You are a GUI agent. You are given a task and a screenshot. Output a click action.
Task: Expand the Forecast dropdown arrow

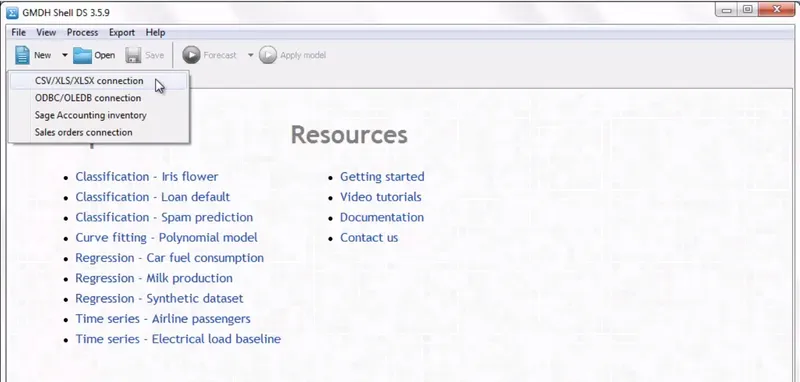click(251, 55)
